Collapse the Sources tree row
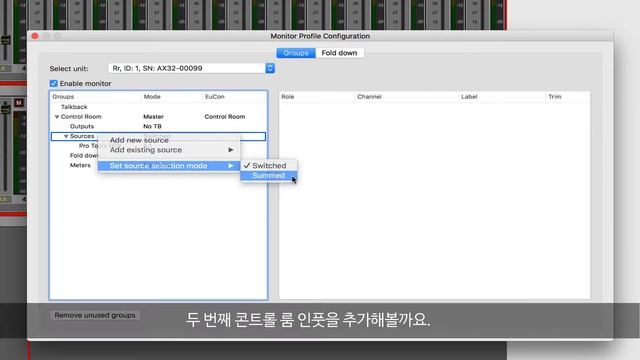The width and height of the screenshot is (640, 360). (x=66, y=136)
